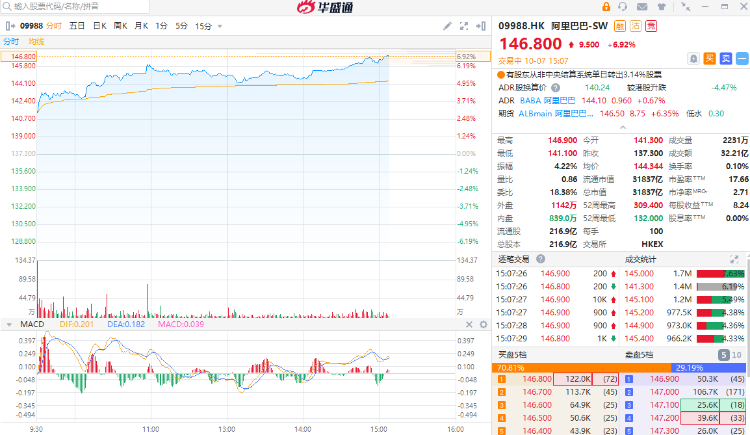This screenshot has height=435, width=750.
Task: Click the search magnifier icon
Action: point(7,7)
